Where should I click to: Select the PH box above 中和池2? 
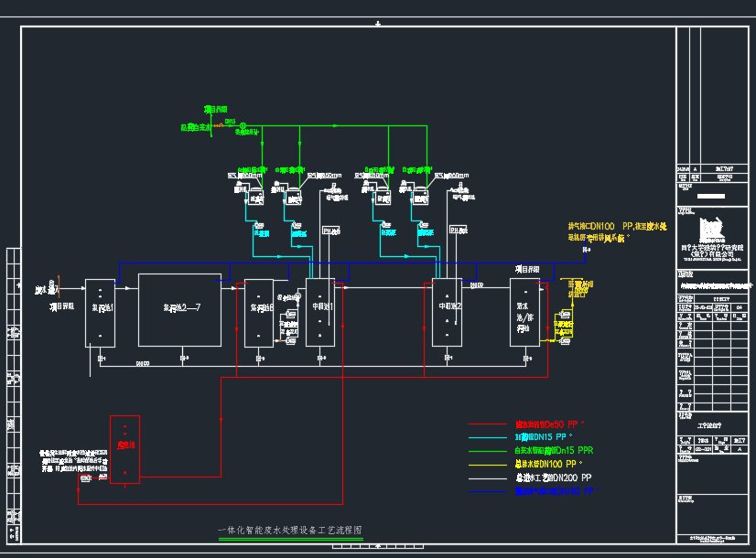point(459,231)
